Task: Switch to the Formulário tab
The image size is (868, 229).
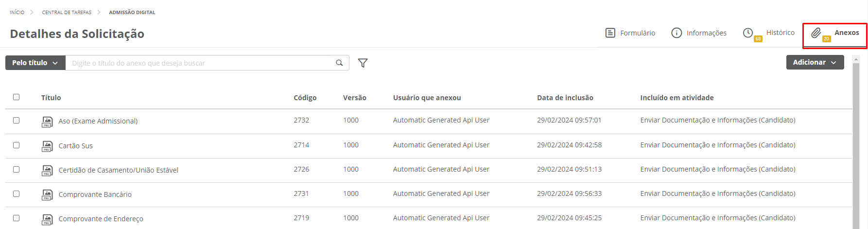Action: [630, 33]
